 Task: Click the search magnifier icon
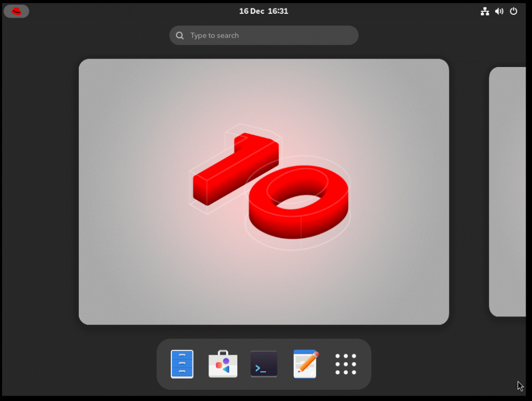click(180, 35)
